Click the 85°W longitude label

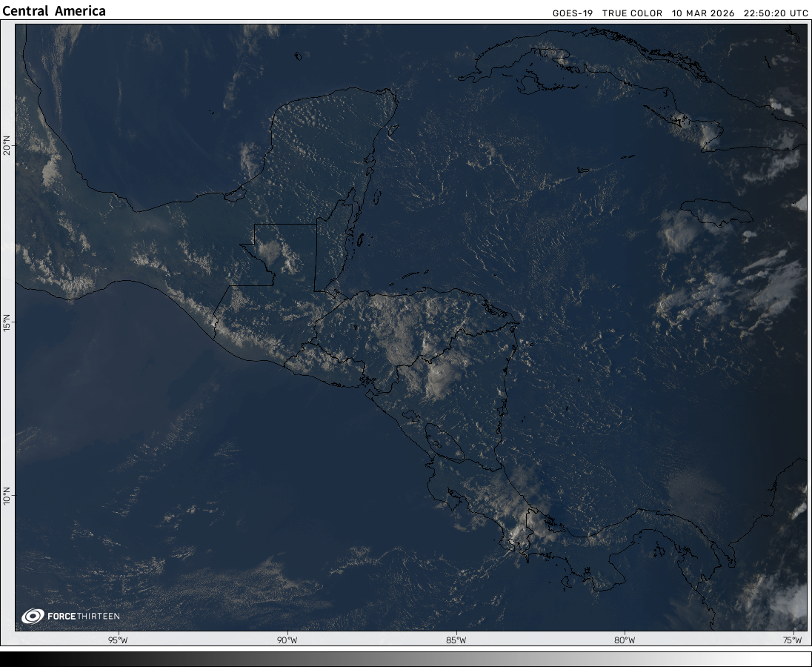(456, 640)
